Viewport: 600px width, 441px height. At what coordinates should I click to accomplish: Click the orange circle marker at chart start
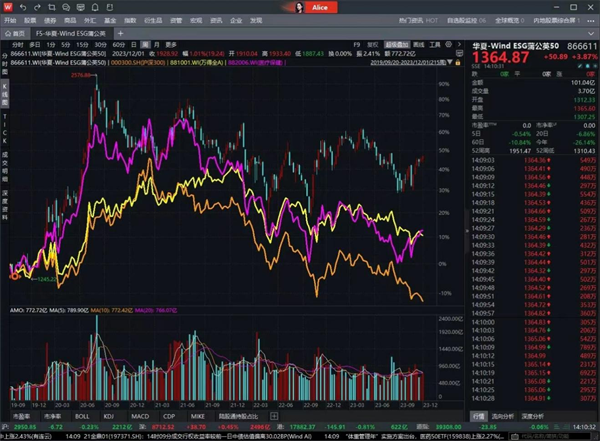coord(15,276)
